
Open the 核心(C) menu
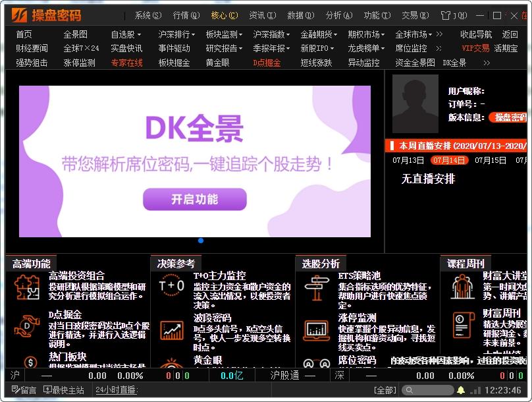pyautogui.click(x=225, y=15)
